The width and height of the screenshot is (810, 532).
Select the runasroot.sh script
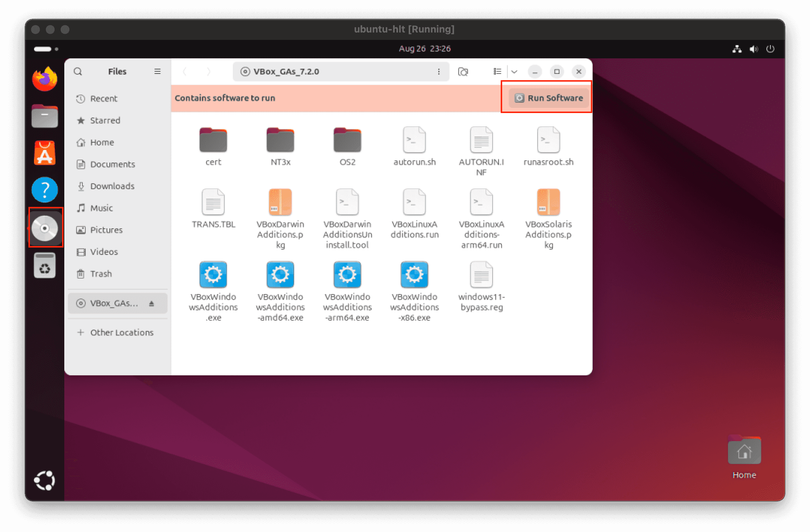[549, 146]
